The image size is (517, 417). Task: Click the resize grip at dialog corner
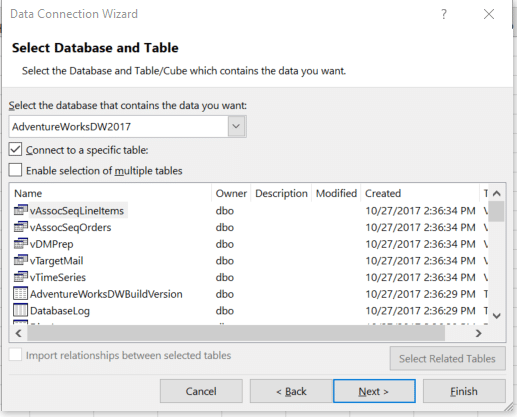508,407
